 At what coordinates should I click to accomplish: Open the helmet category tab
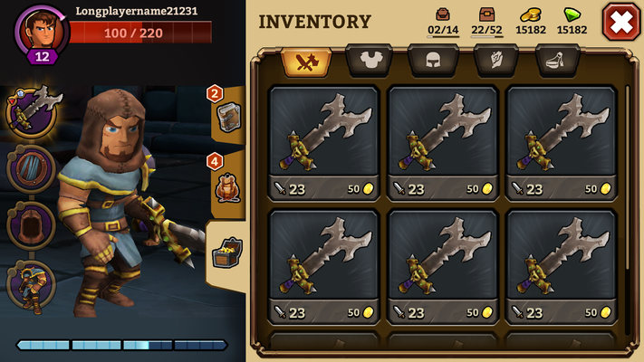(432, 61)
